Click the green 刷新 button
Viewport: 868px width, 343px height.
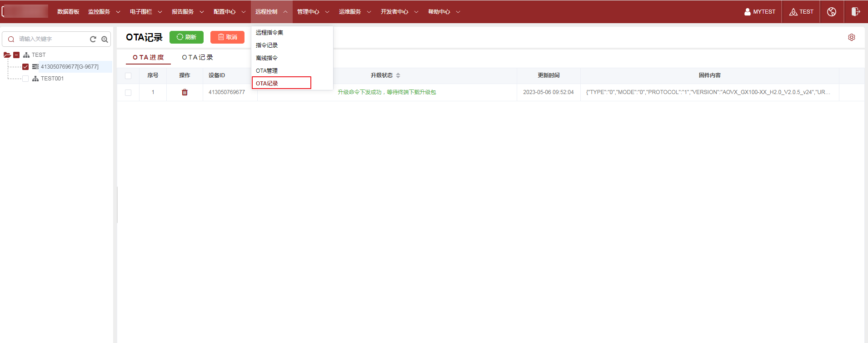tap(186, 37)
